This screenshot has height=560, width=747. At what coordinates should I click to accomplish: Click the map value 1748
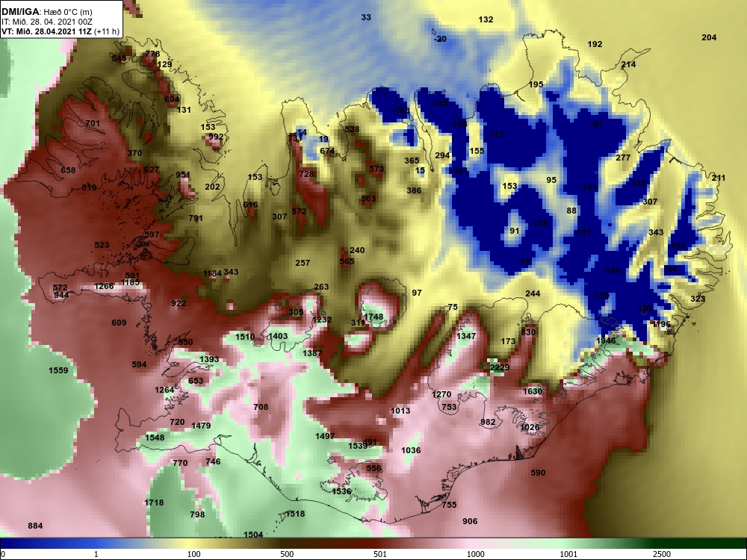[x=373, y=317]
